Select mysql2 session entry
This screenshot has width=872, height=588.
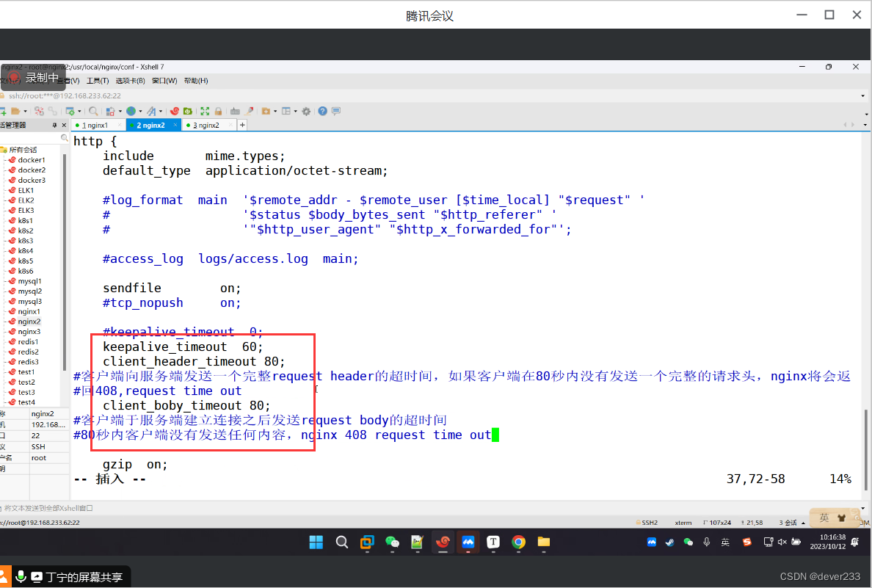click(x=29, y=291)
